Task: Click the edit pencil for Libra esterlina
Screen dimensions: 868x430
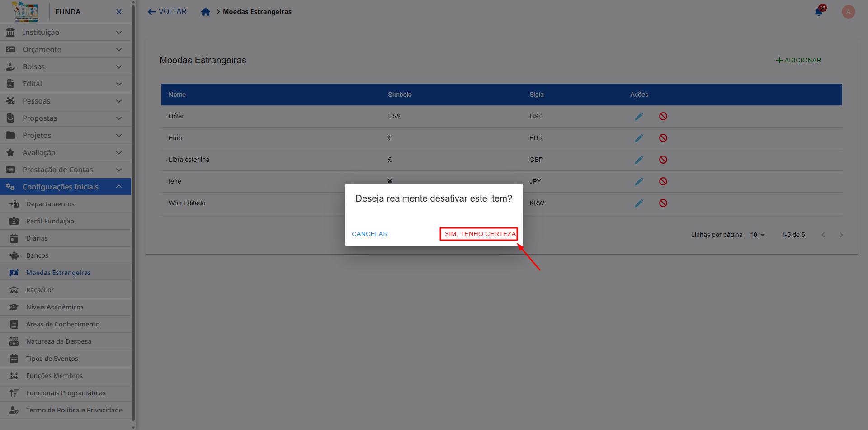Action: click(x=639, y=160)
